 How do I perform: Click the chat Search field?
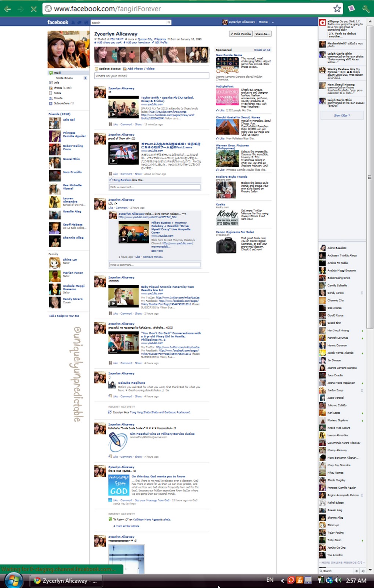[x=337, y=571]
